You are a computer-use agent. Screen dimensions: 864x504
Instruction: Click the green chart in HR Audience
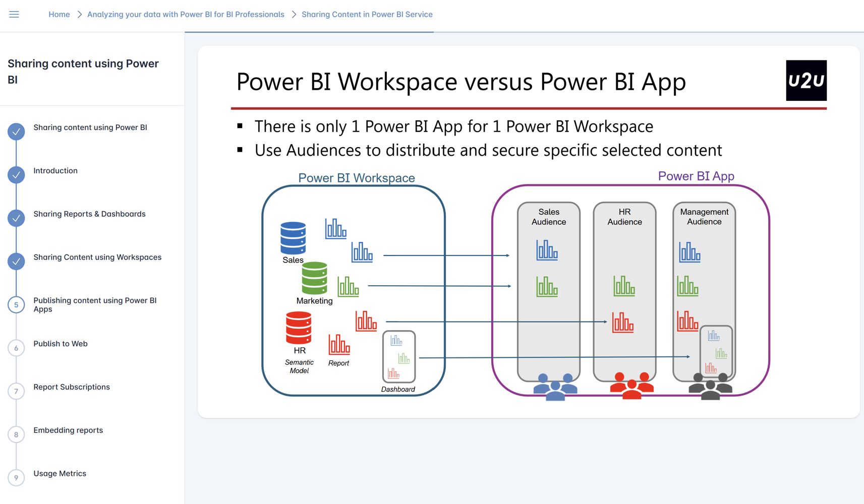point(624,285)
